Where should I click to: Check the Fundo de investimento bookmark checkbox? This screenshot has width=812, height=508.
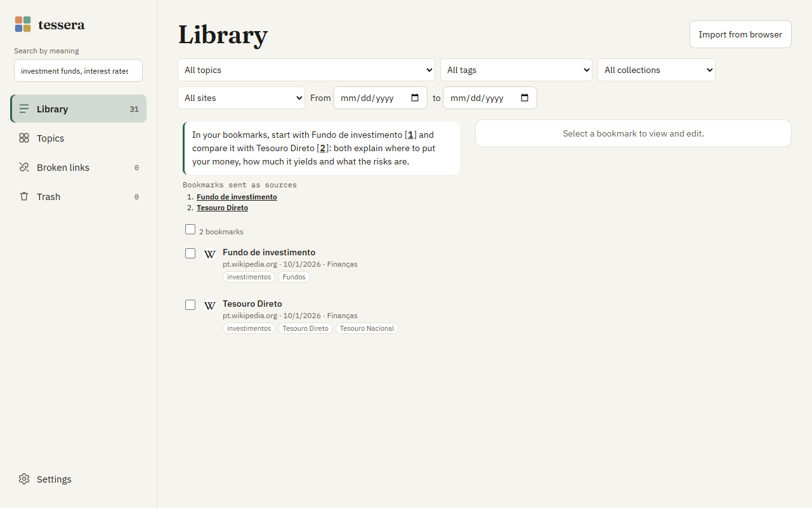click(x=190, y=253)
